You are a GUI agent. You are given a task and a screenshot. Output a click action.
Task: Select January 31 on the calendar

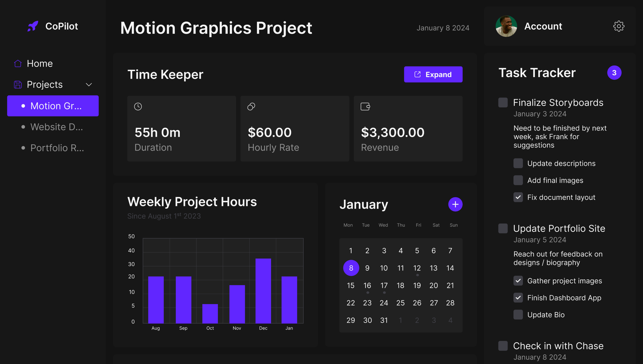384,320
